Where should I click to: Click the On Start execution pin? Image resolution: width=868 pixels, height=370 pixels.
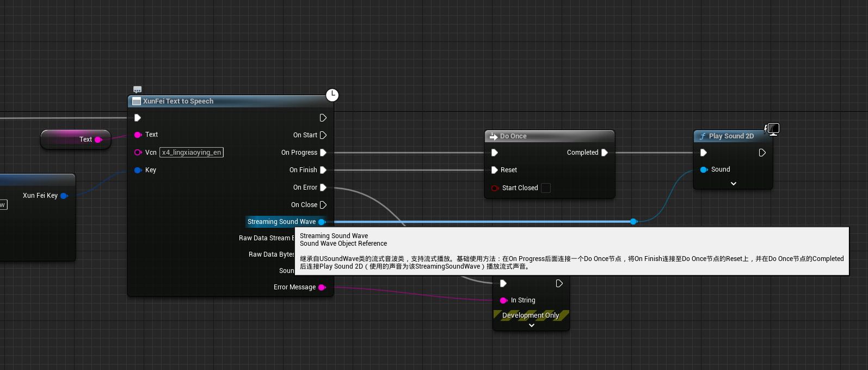323,135
